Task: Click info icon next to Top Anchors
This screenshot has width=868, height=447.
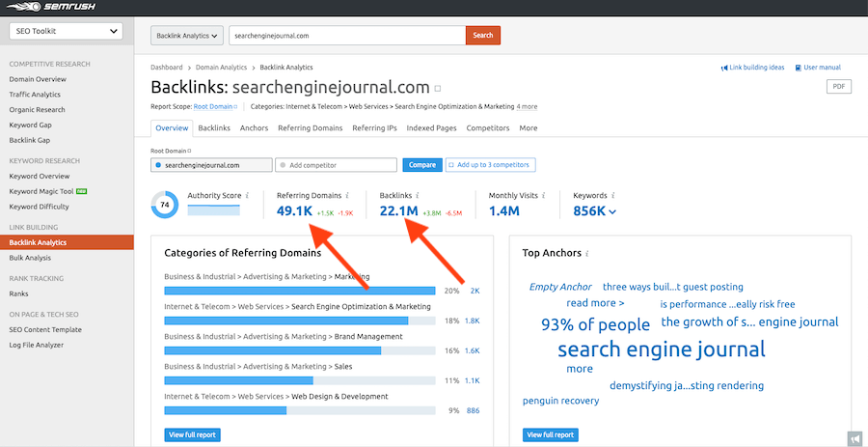Action: click(586, 254)
